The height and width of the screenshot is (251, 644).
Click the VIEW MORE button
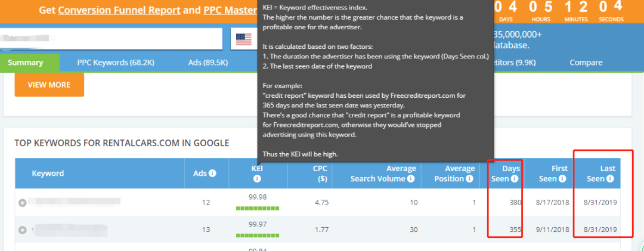[49, 85]
